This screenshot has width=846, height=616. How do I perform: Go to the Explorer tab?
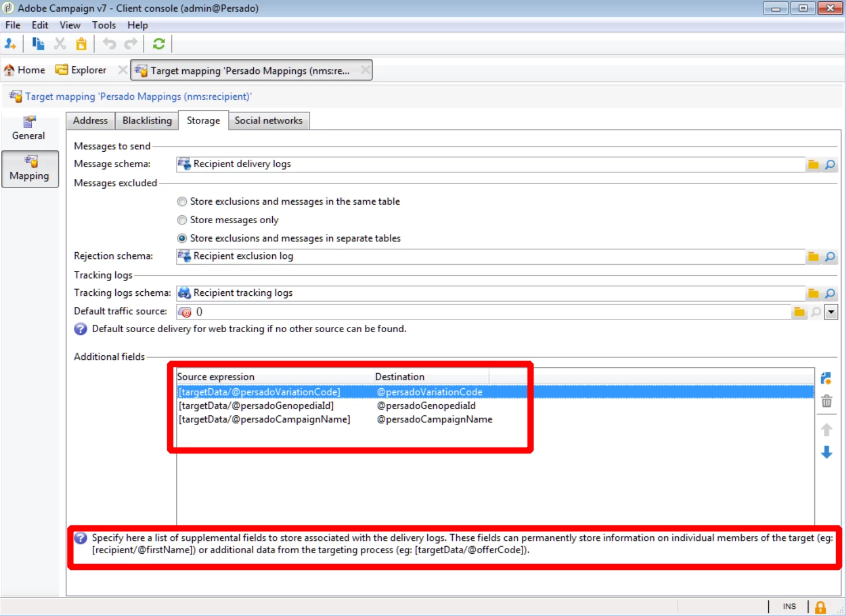tap(81, 70)
